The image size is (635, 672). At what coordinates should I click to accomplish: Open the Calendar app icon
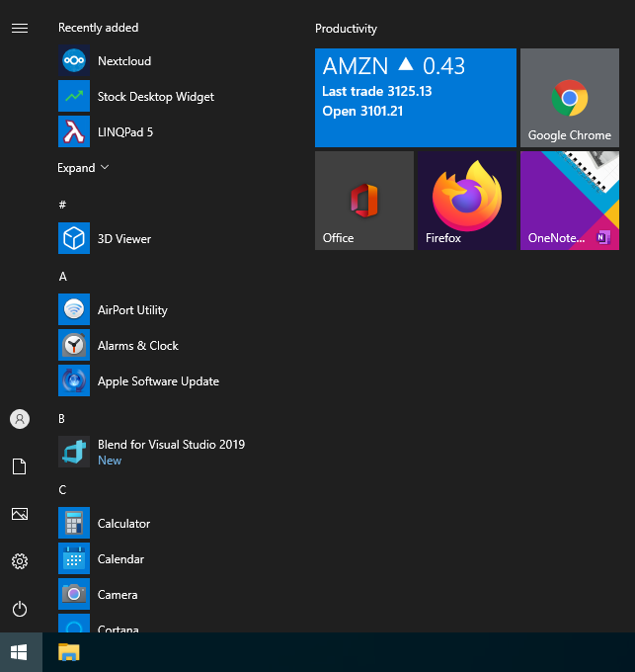point(74,558)
